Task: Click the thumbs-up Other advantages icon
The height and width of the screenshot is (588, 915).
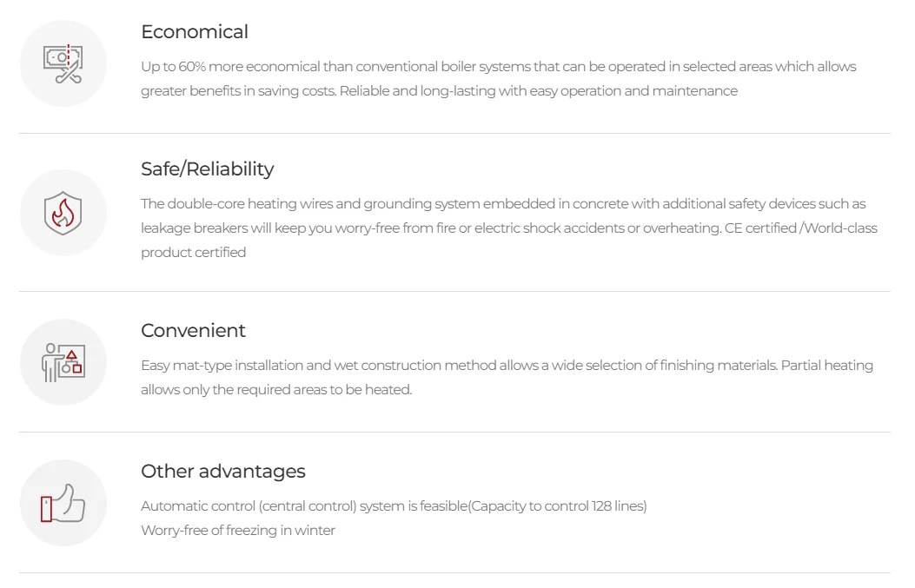Action: tap(63, 503)
